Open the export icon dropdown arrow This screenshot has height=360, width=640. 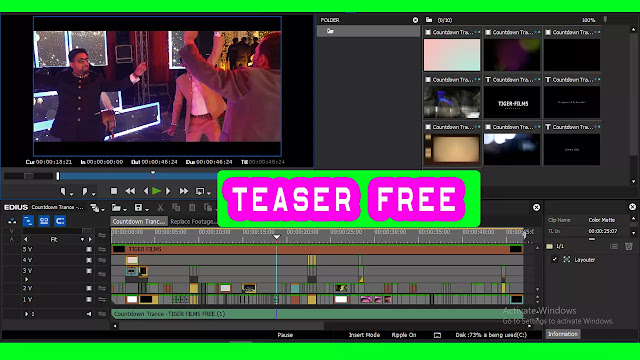coord(209,193)
